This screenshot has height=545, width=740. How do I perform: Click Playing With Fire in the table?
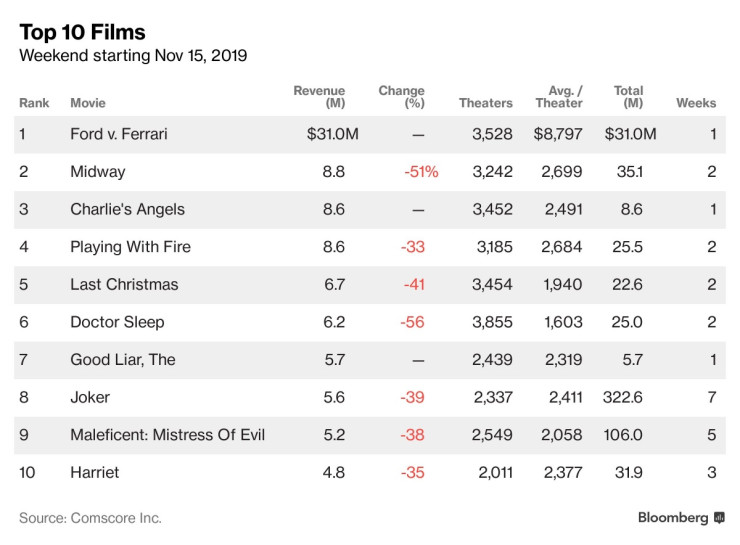130,247
